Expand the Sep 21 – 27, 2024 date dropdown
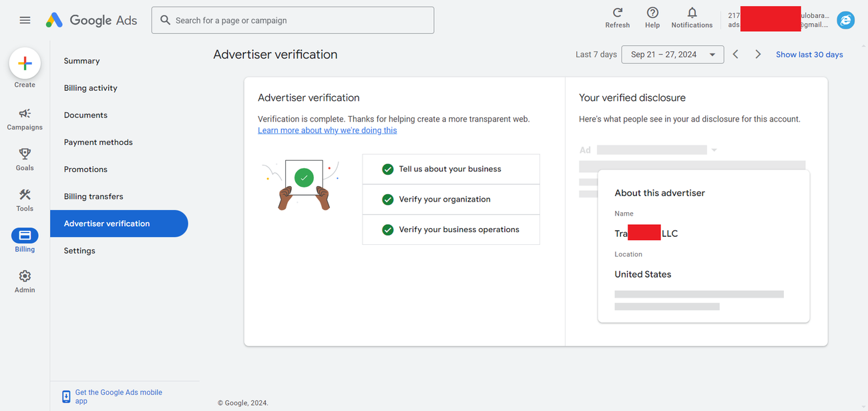This screenshot has height=411, width=868. coord(672,55)
